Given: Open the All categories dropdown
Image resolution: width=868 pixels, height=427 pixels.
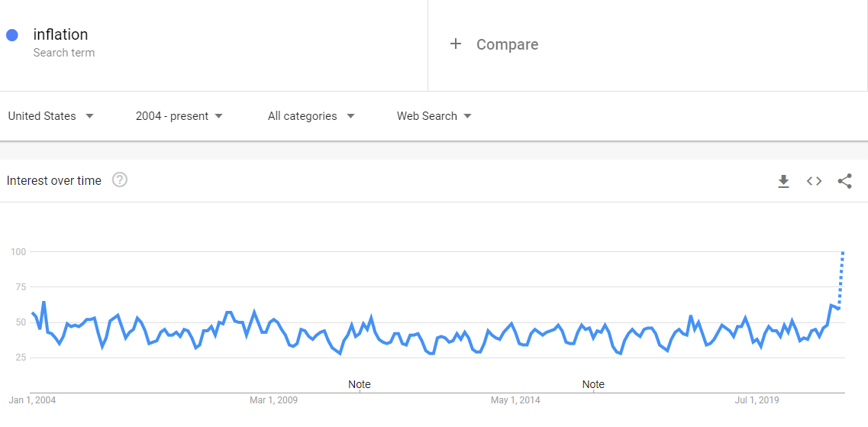Looking at the screenshot, I should pos(311,116).
